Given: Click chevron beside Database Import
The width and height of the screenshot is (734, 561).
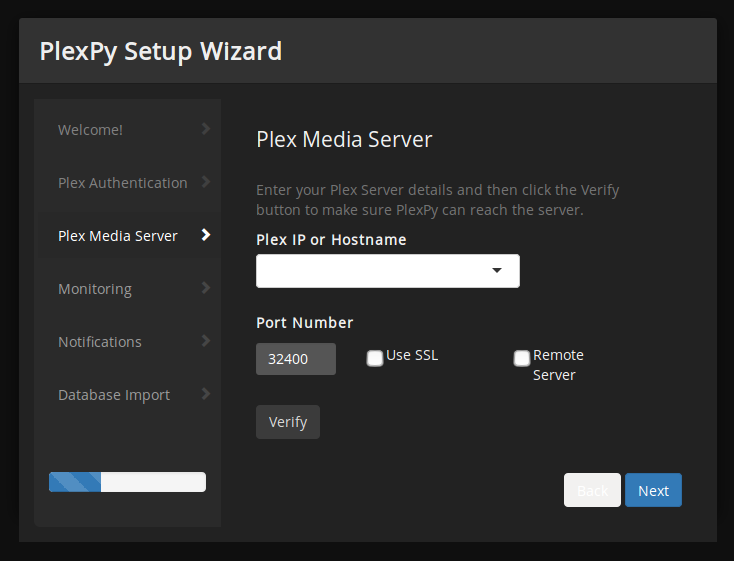Looking at the screenshot, I should tap(206, 393).
